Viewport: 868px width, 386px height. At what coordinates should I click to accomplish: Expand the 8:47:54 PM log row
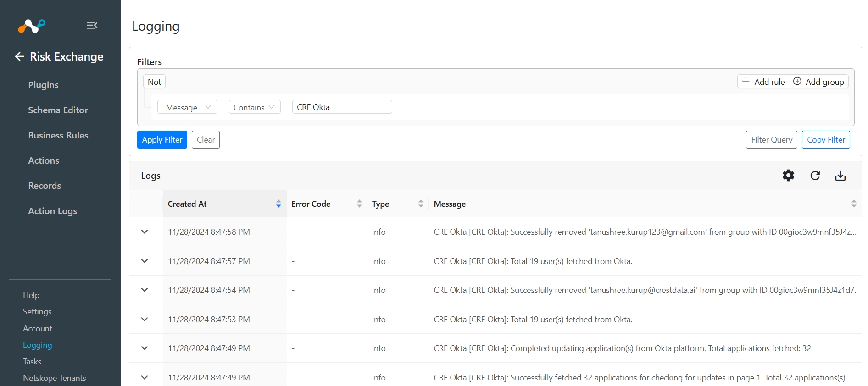tap(145, 290)
